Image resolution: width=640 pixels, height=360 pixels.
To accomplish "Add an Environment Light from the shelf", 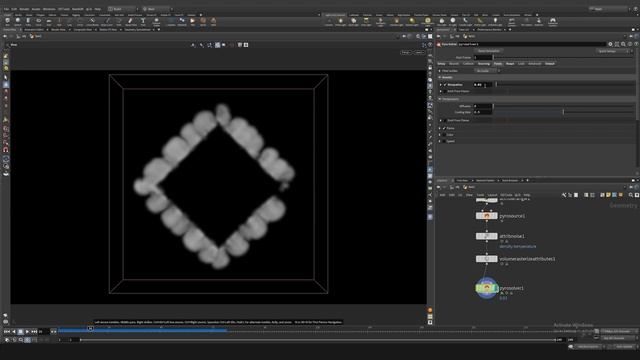I will (427, 21).
